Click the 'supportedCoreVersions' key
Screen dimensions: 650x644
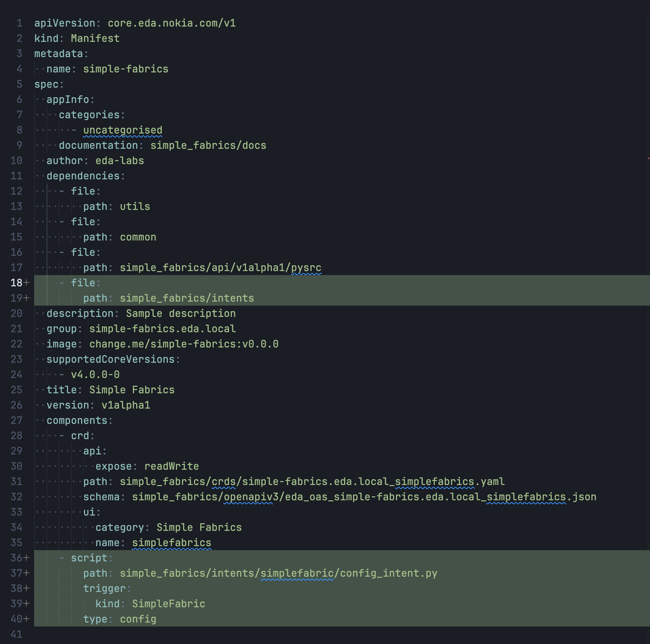(111, 359)
